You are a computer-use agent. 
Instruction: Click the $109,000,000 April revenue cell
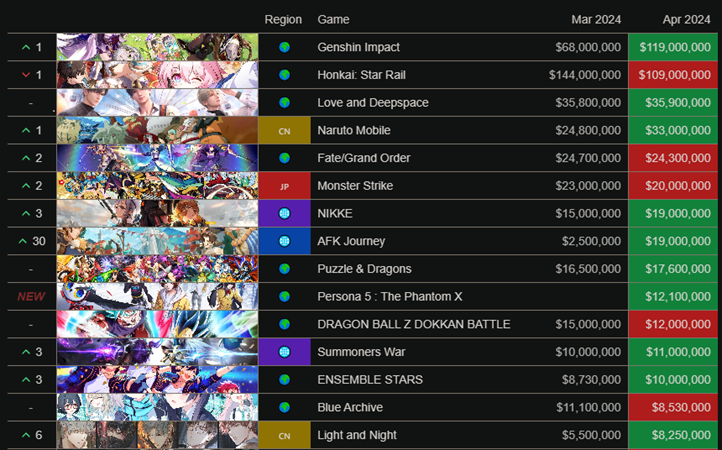(673, 75)
